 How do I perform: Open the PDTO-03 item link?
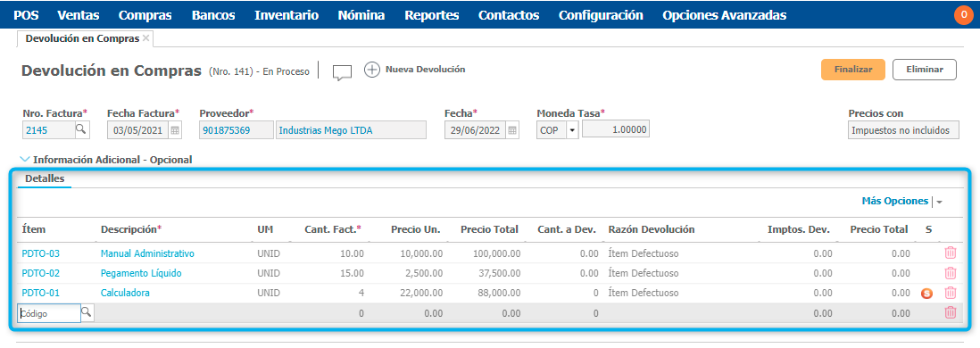[41, 253]
